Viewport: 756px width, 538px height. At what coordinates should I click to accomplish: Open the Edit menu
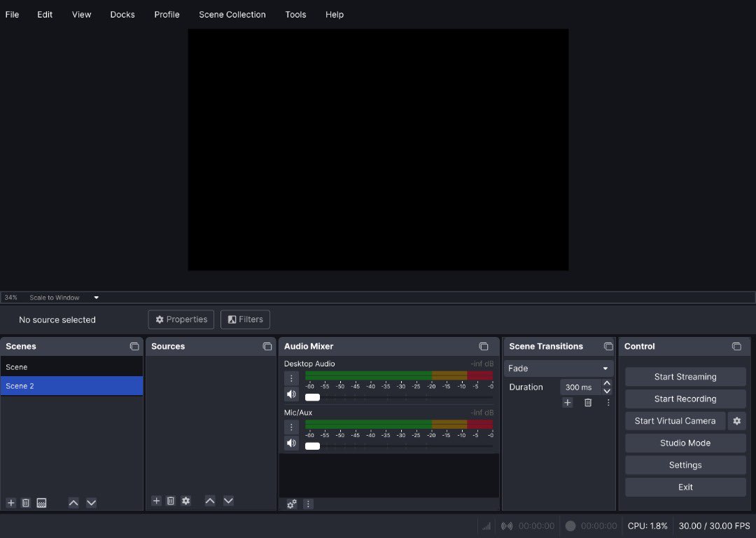click(45, 15)
